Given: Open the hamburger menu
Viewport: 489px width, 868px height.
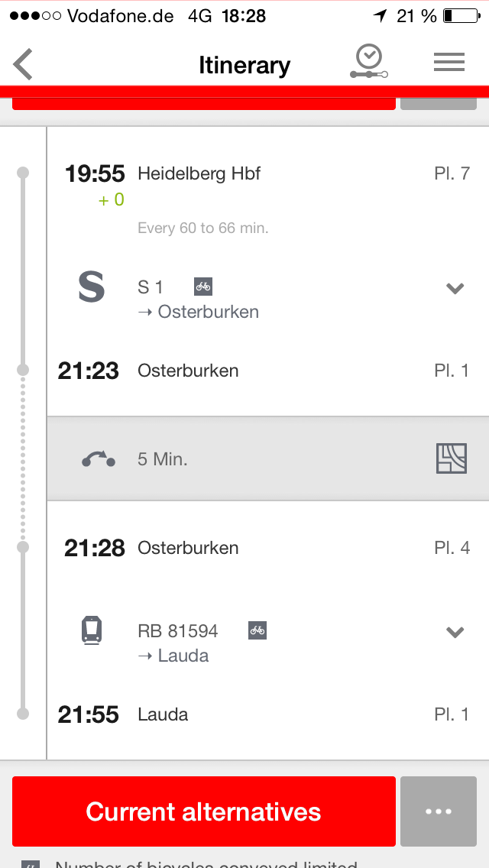Looking at the screenshot, I should click(449, 63).
